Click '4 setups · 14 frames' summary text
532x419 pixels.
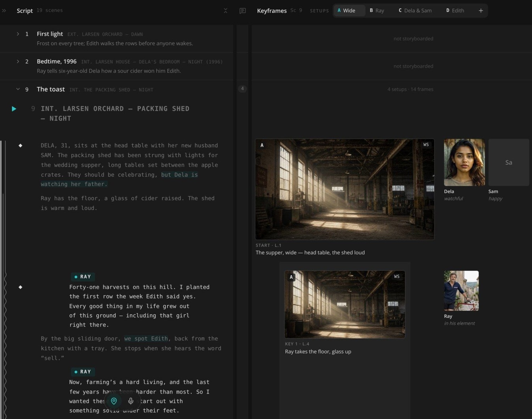(410, 89)
